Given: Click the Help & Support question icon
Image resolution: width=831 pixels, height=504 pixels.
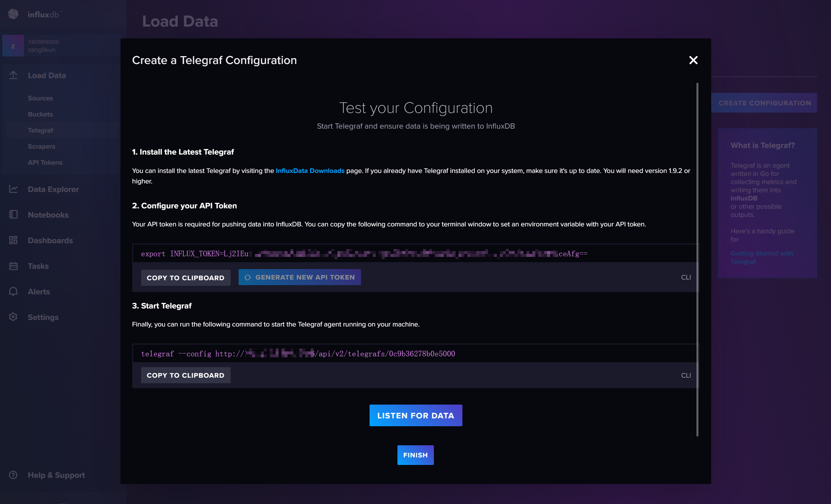Looking at the screenshot, I should point(13,475).
